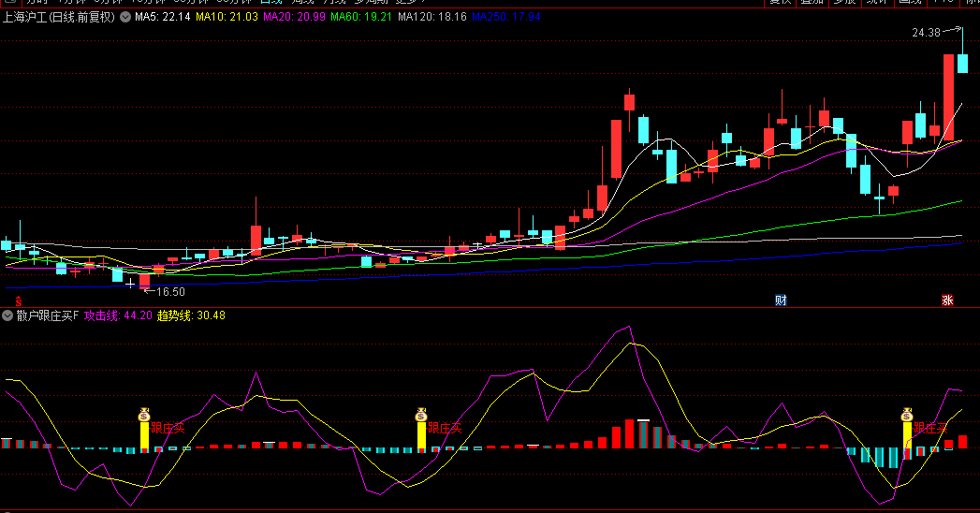Viewport: 980px width, 513px height.
Task: Click the middle money bag signal icon
Action: click(421, 415)
